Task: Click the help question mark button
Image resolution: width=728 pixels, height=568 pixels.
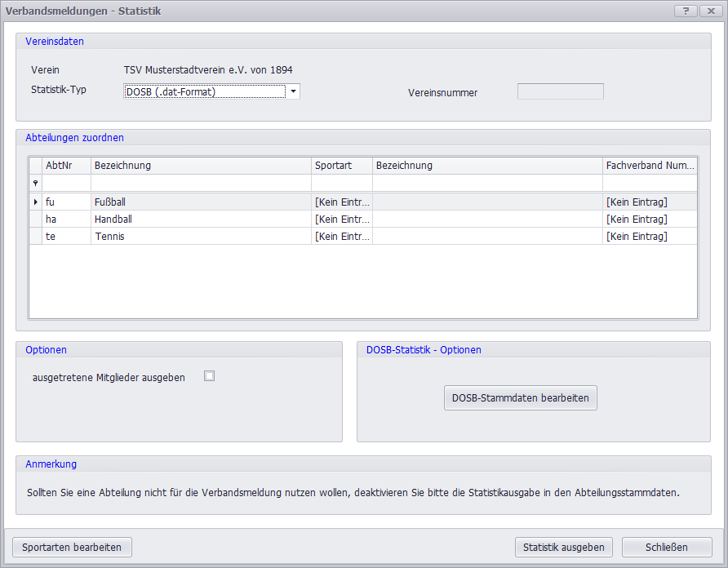Action: pos(685,11)
